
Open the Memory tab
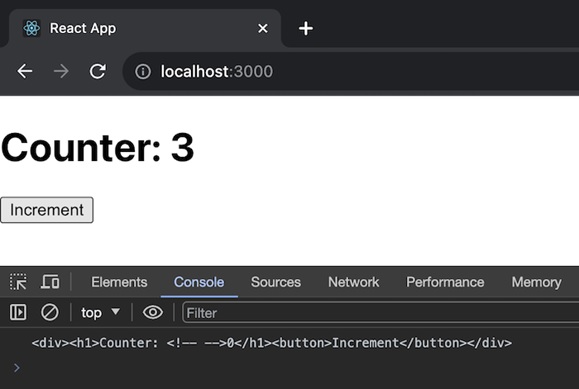tap(536, 282)
